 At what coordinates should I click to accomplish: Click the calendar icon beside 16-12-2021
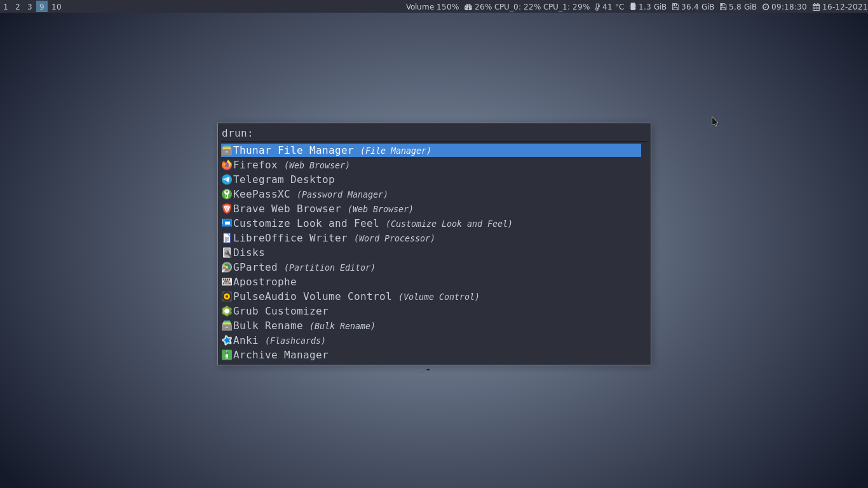tap(817, 7)
